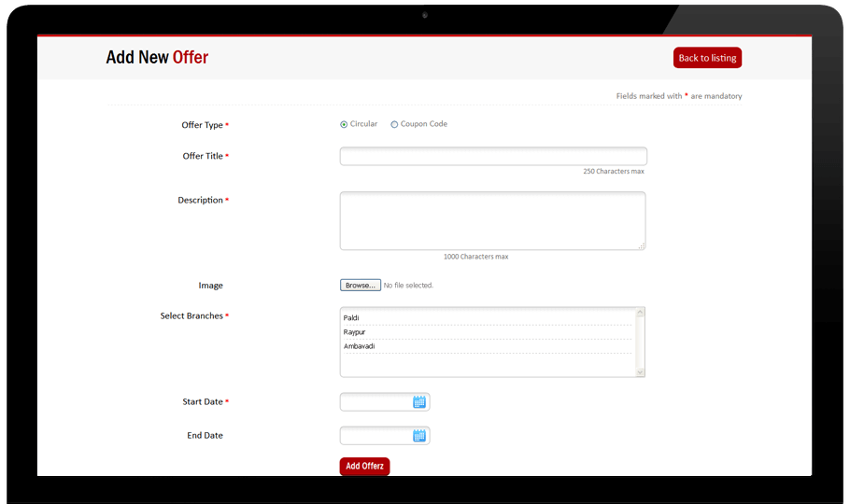The width and height of the screenshot is (850, 504).
Task: Click the branches list scroll-down arrow
Action: click(640, 371)
